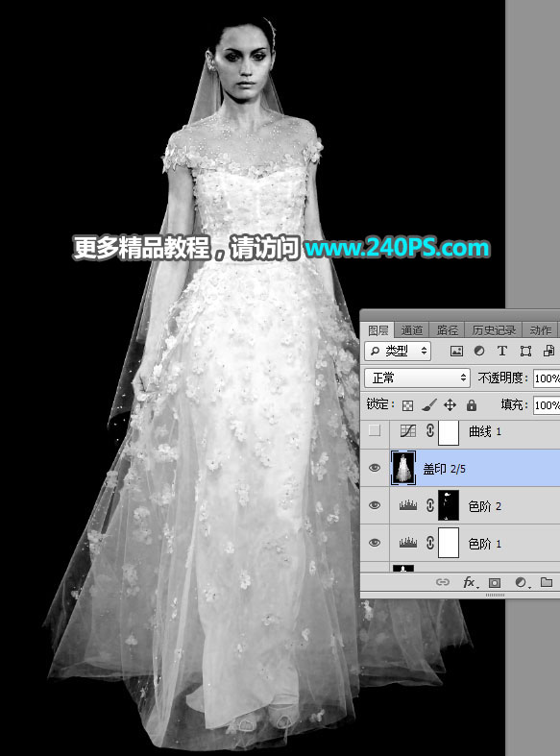This screenshot has height=756, width=560.
Task: Click the panel bottom resize grip handle
Action: (x=495, y=596)
